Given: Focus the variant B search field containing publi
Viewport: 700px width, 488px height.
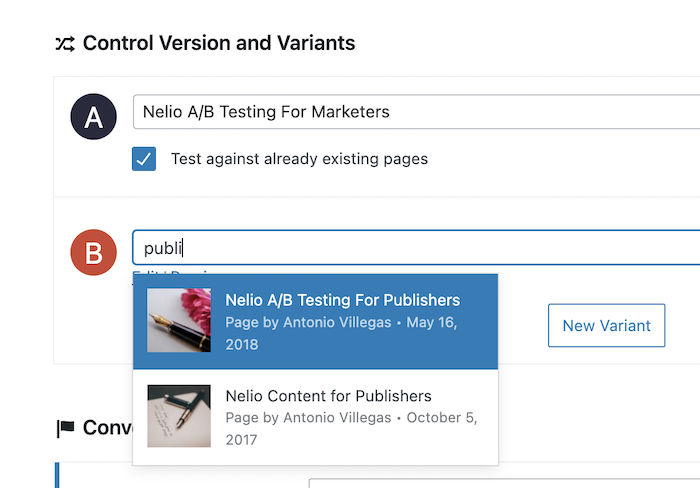Looking at the screenshot, I should click(416, 248).
